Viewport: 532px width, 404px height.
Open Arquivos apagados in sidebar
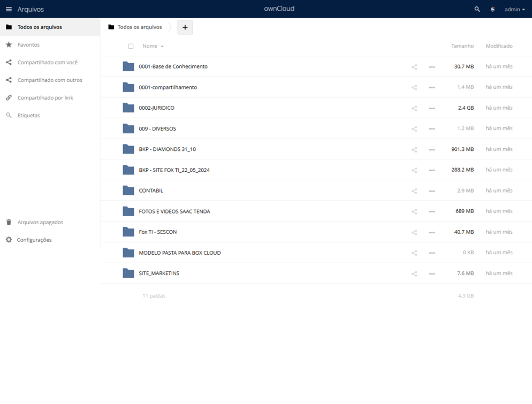[x=40, y=222]
